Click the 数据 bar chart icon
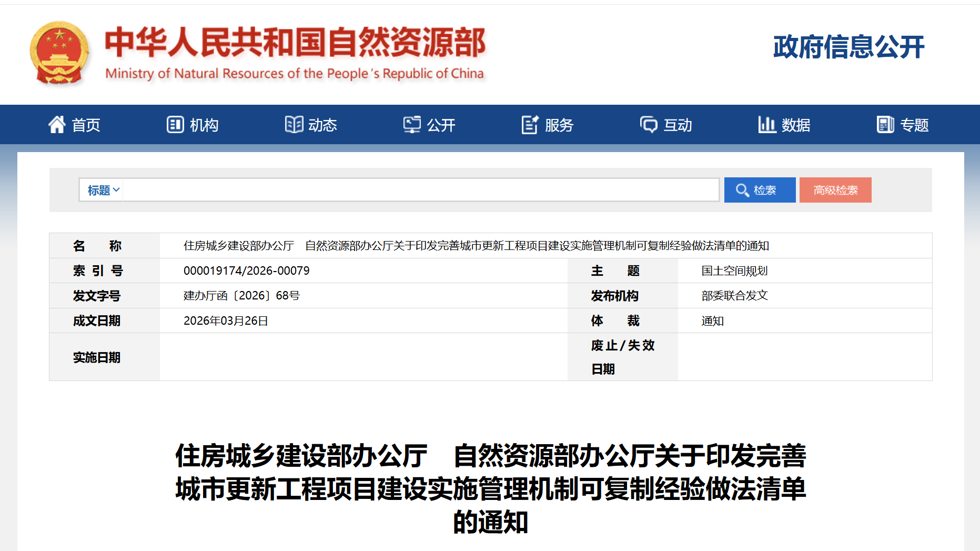The image size is (980, 551). pyautogui.click(x=767, y=125)
